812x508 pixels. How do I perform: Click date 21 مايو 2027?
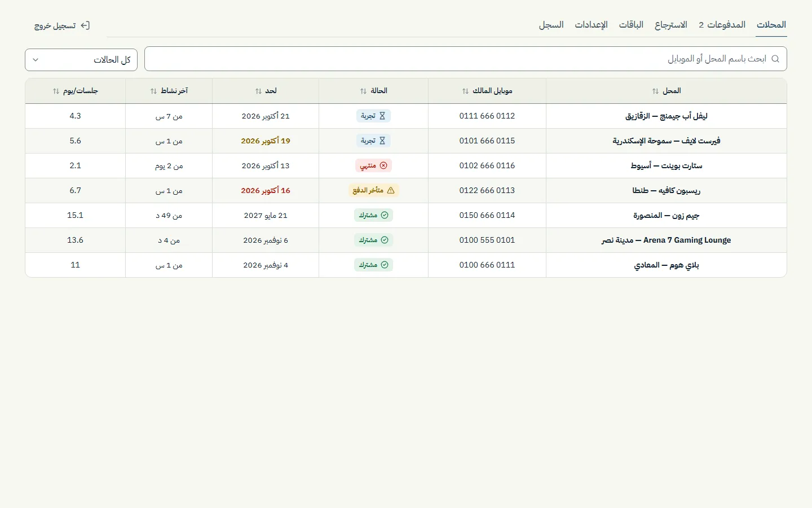[x=266, y=215]
